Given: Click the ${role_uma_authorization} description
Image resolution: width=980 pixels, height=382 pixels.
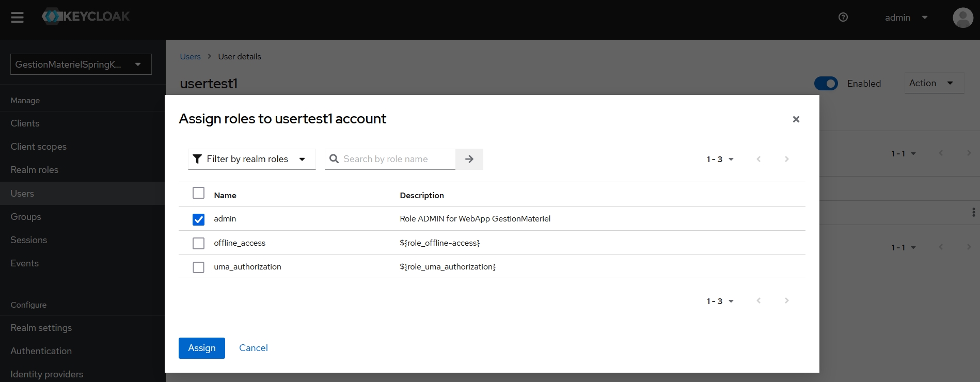Looking at the screenshot, I should [x=448, y=267].
